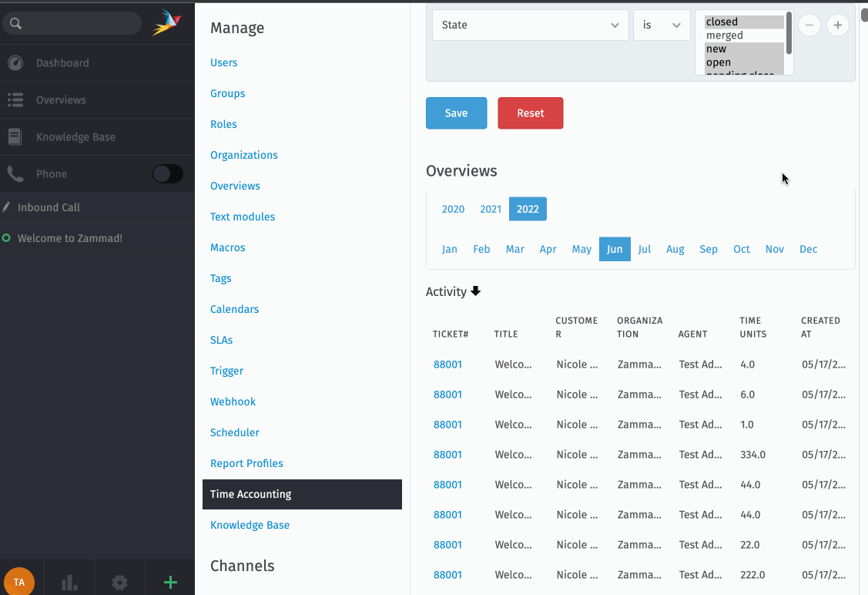The image size is (868, 595).
Task: Click the search magnifier icon
Action: coord(15,23)
